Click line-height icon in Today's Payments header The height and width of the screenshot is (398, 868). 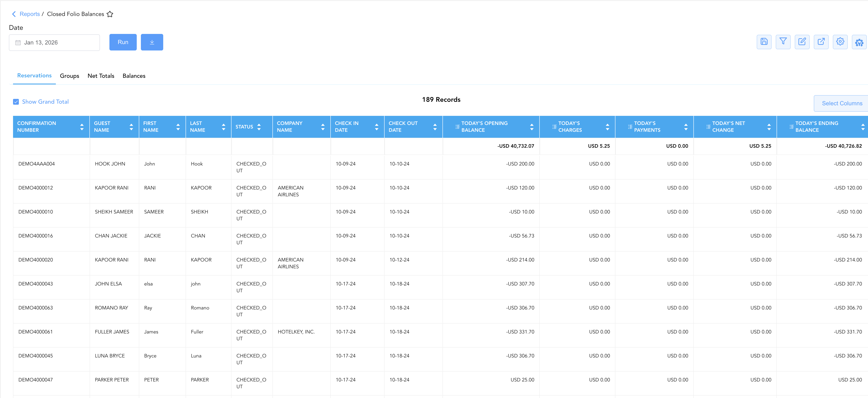point(630,127)
